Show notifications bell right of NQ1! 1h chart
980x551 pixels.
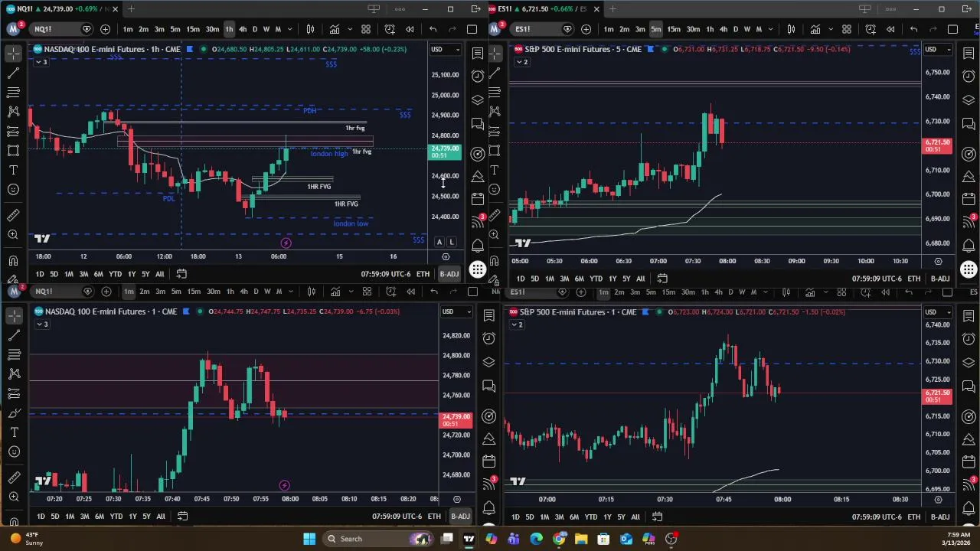(478, 246)
